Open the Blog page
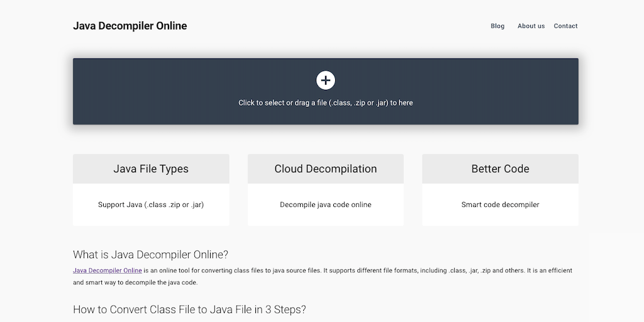Image resolution: width=644 pixels, height=322 pixels. click(x=497, y=26)
